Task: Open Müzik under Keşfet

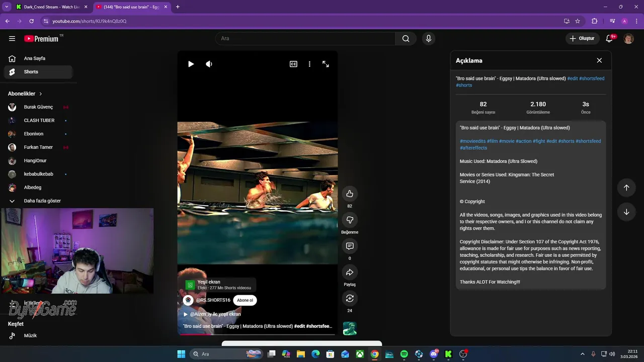Action: coord(38,335)
